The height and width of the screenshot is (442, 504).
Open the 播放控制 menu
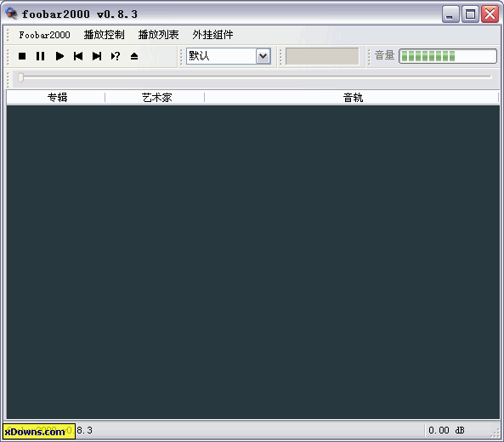tap(105, 35)
